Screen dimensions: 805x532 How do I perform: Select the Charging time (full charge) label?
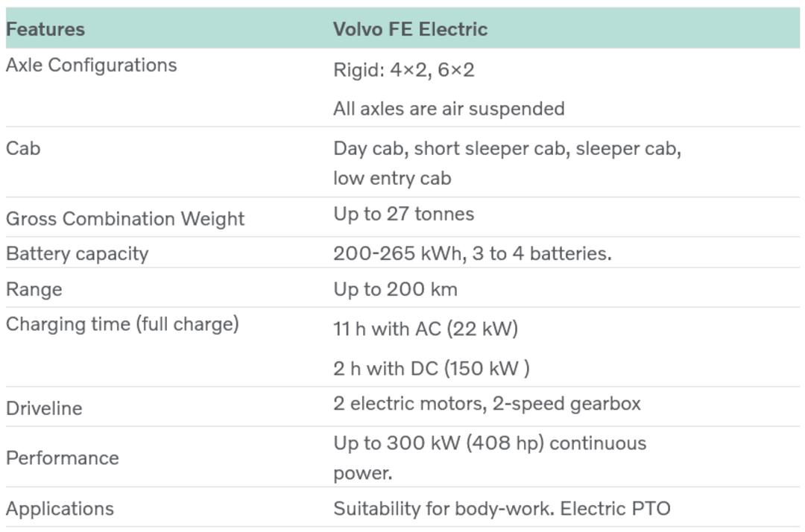coord(122,324)
